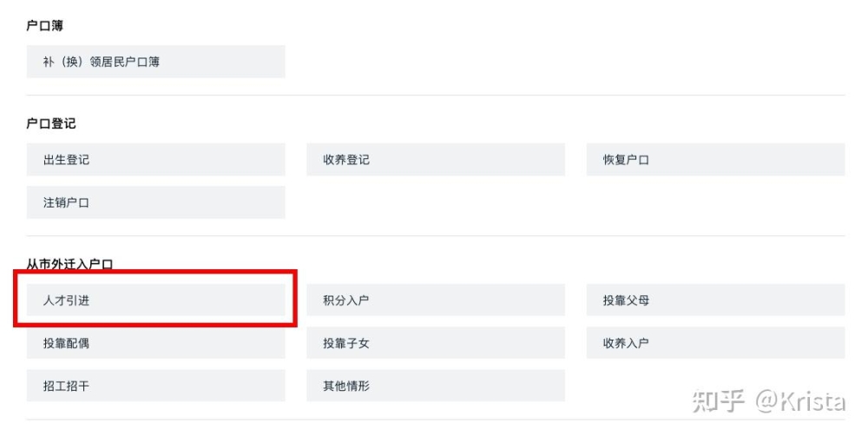
Task: Click divider line below 补（换）领居民户口簿 row
Action: (436, 96)
